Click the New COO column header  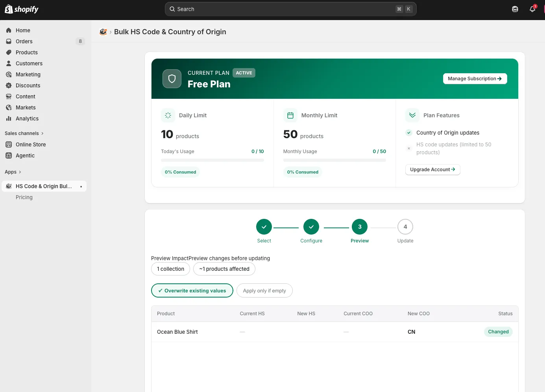(419, 314)
